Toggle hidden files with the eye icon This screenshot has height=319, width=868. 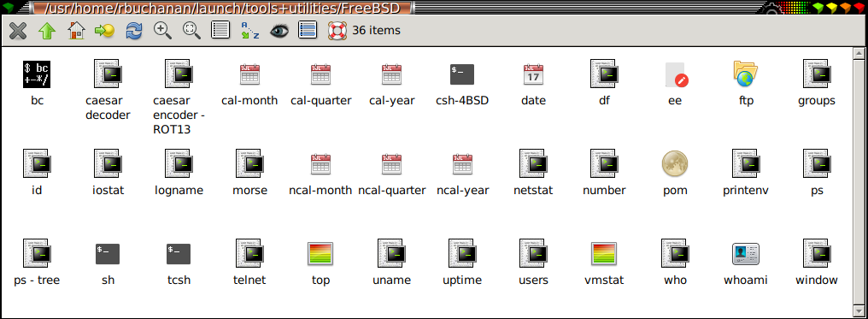coord(279,31)
